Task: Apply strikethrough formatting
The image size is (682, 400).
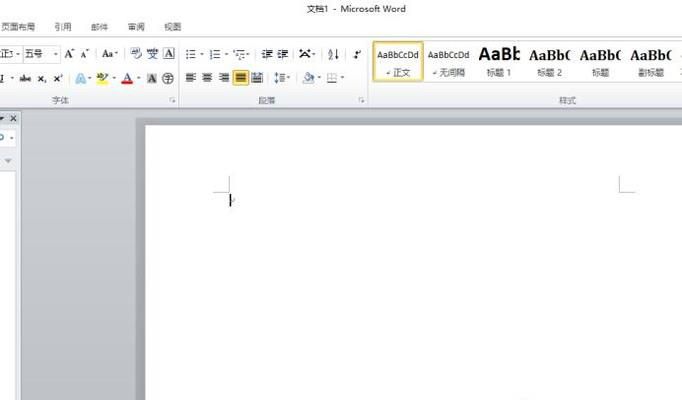Action: point(25,78)
